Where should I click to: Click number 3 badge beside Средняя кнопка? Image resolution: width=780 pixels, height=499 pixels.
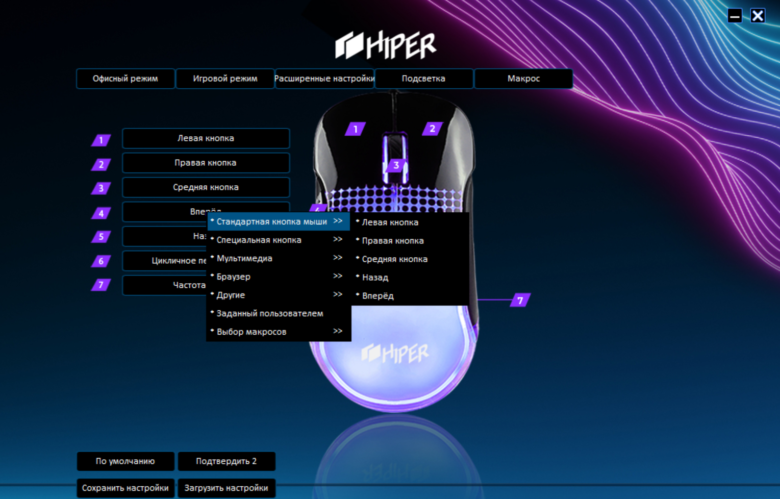101,188
